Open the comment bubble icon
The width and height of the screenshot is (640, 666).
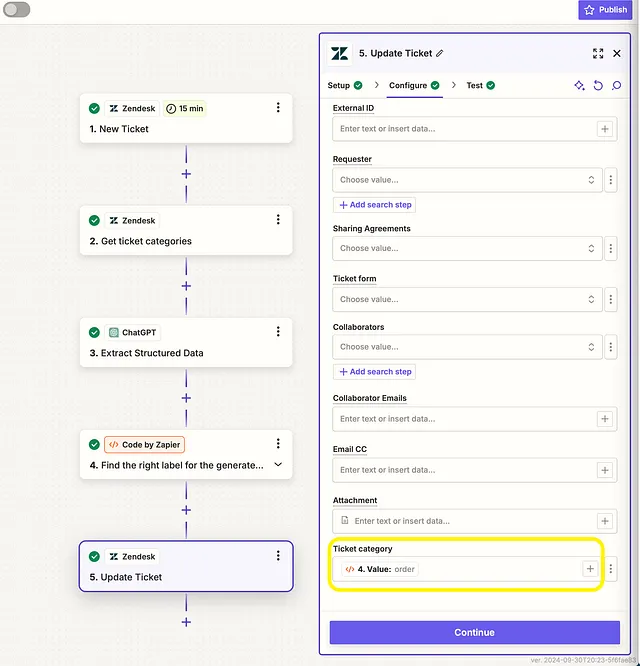(616, 85)
